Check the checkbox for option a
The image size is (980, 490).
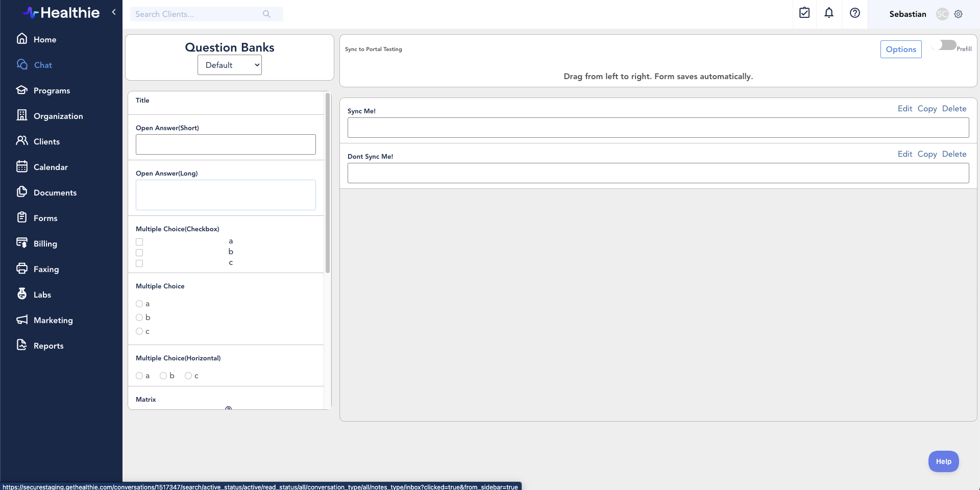coord(139,242)
